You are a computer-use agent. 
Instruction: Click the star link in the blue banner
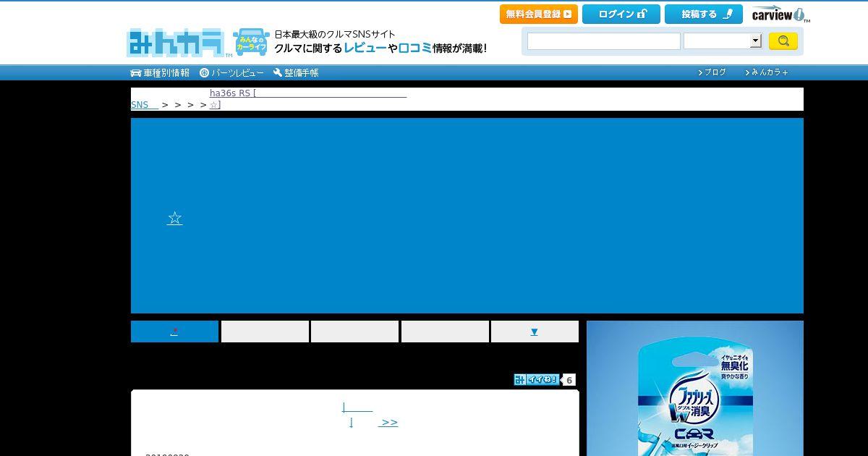(174, 219)
